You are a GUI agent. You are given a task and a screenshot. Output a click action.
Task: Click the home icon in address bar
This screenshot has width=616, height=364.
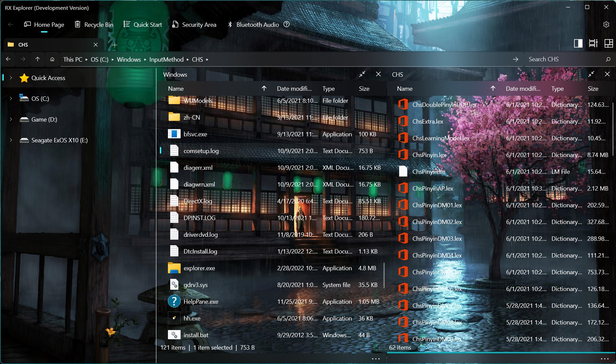point(52,59)
